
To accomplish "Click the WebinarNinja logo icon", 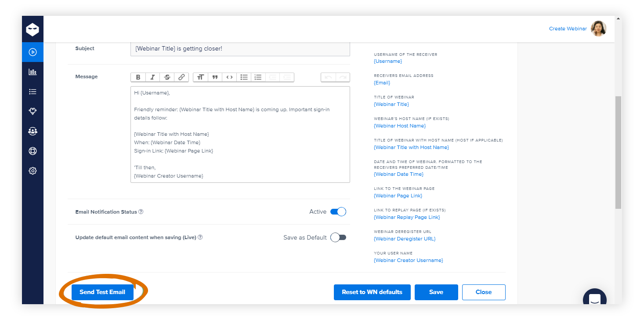I will point(33,30).
